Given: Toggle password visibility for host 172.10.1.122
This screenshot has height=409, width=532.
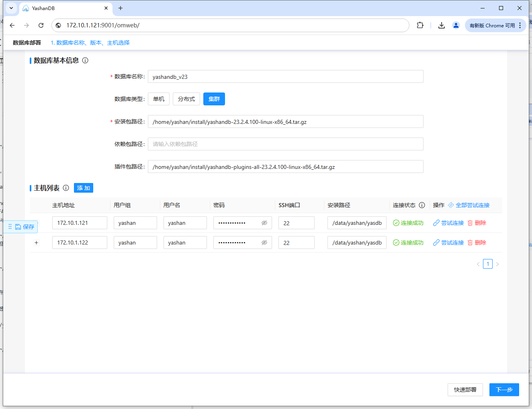Looking at the screenshot, I should [x=264, y=243].
